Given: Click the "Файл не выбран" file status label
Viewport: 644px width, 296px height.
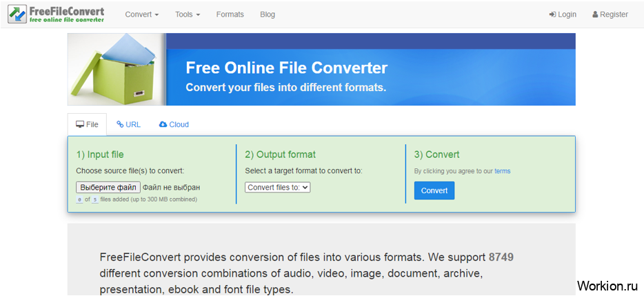Looking at the screenshot, I should [171, 187].
